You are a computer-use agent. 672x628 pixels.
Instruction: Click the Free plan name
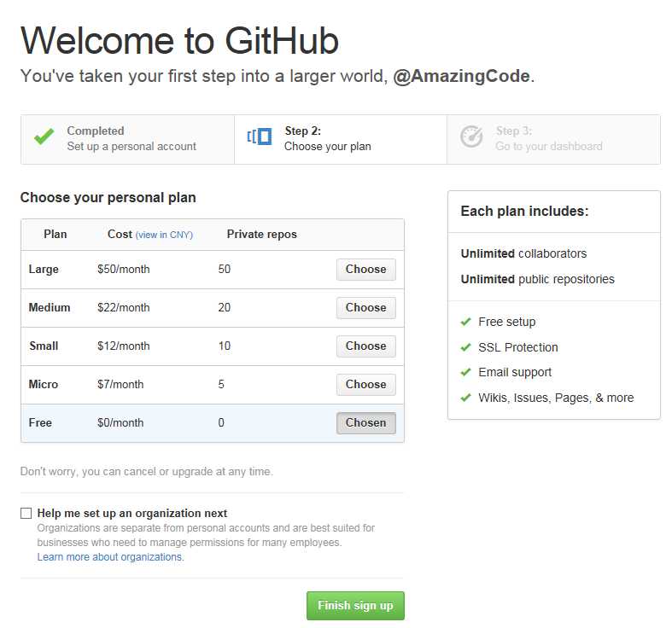coord(40,423)
